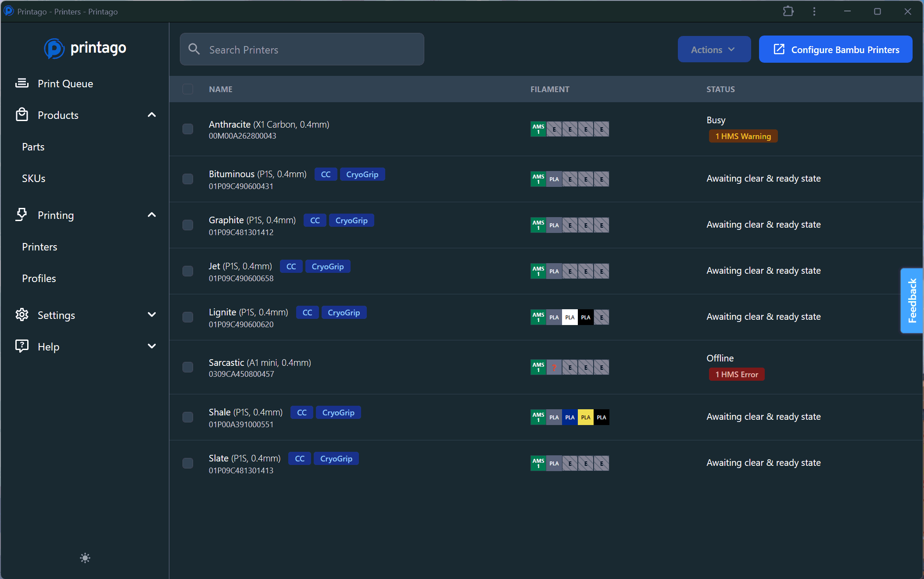Select the Bituminous printer checkbox

point(188,179)
